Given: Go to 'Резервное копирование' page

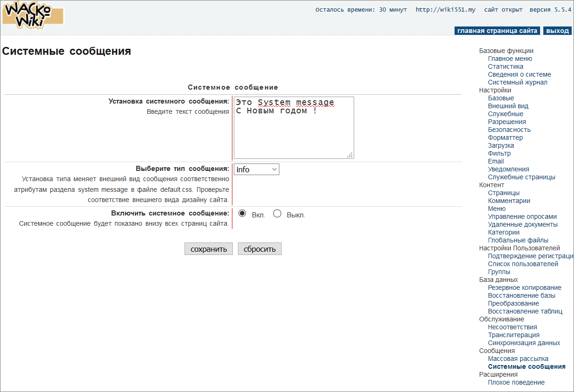Looking at the screenshot, I should click(524, 287).
